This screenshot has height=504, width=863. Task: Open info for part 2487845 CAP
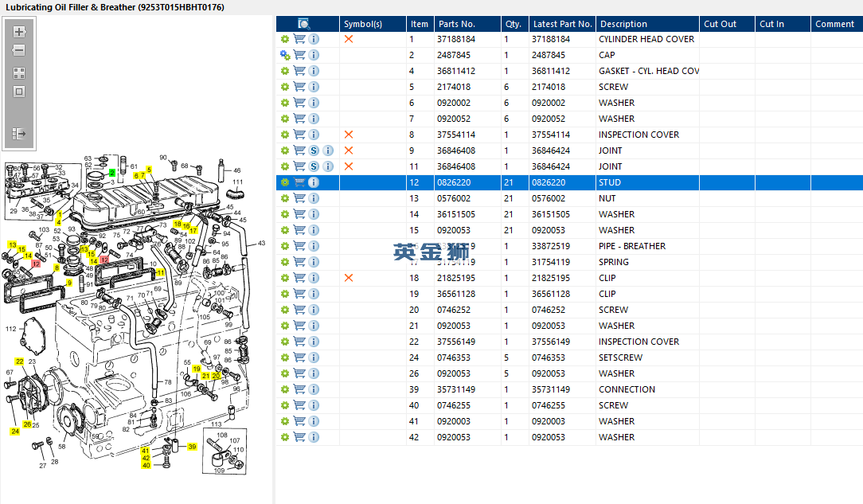[x=314, y=55]
